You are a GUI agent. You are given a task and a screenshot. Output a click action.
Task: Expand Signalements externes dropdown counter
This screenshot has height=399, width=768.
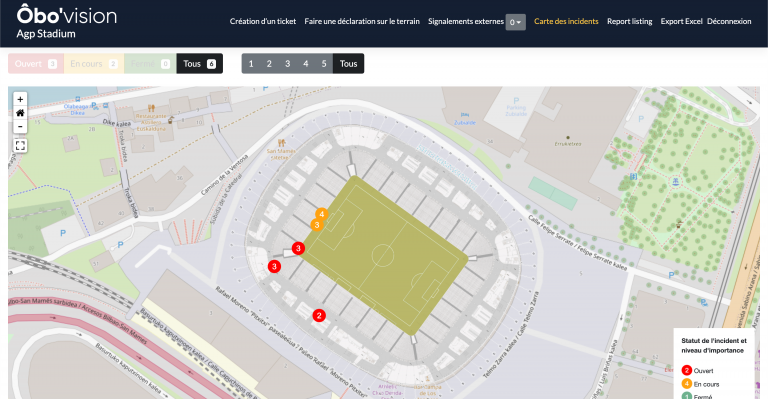[x=515, y=22]
